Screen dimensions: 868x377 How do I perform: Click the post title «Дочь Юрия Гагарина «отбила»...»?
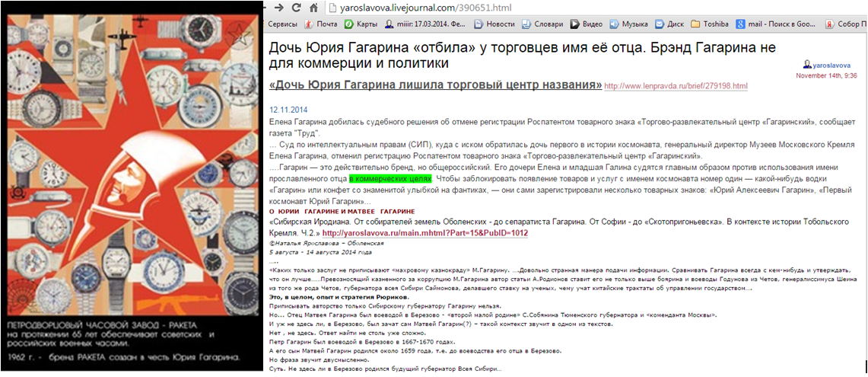coord(522,56)
